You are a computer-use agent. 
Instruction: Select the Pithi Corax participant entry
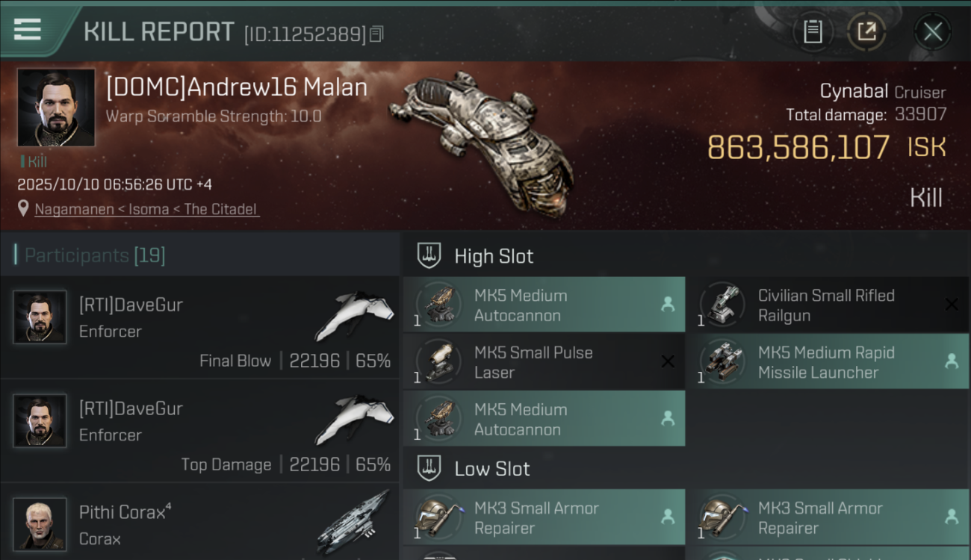pyautogui.click(x=199, y=522)
